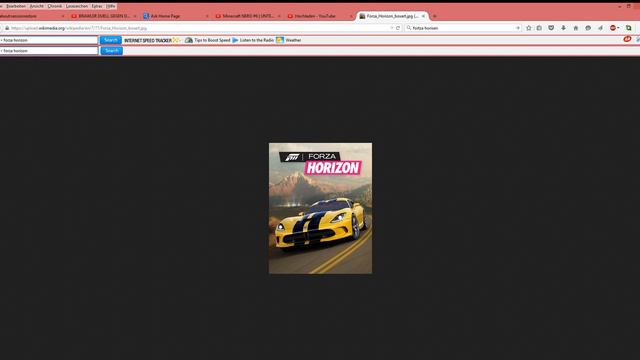Click the blue radio play icon
The height and width of the screenshot is (360, 640).
point(235,40)
